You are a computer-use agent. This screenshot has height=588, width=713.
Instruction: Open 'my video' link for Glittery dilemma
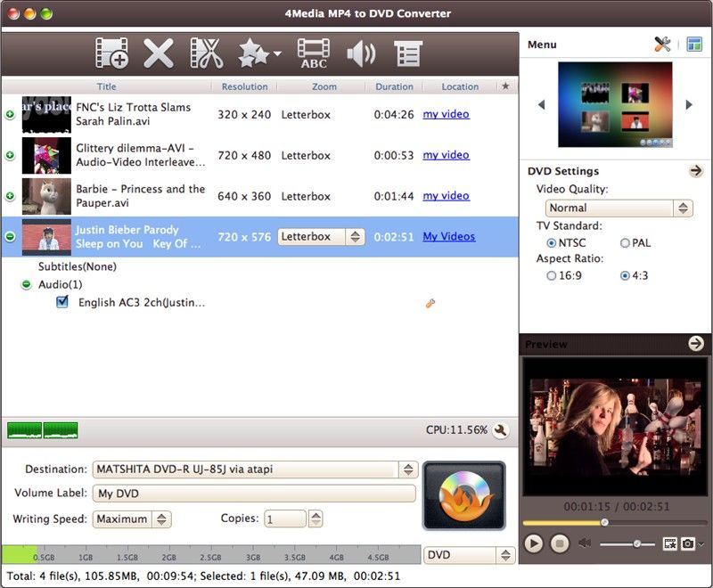click(x=447, y=155)
